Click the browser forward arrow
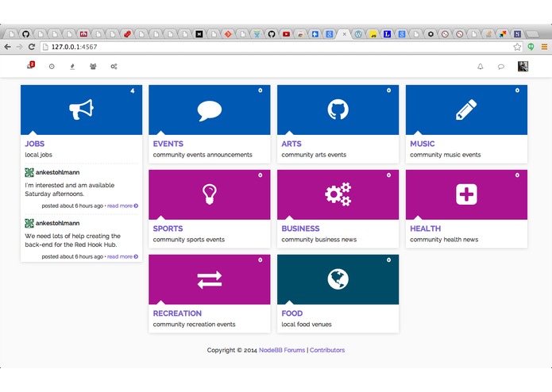 point(19,47)
